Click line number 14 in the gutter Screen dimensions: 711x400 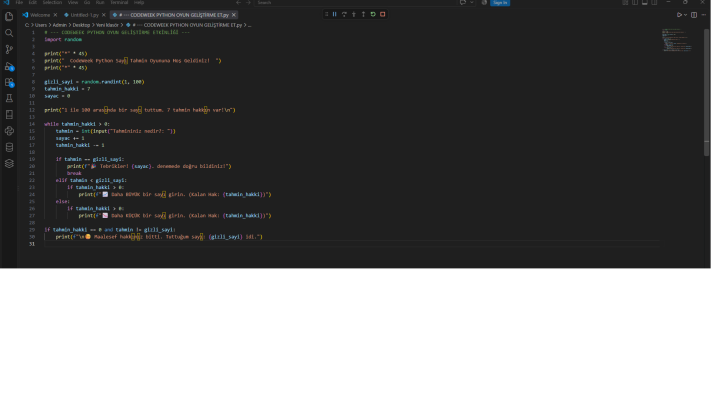pyautogui.click(x=32, y=124)
